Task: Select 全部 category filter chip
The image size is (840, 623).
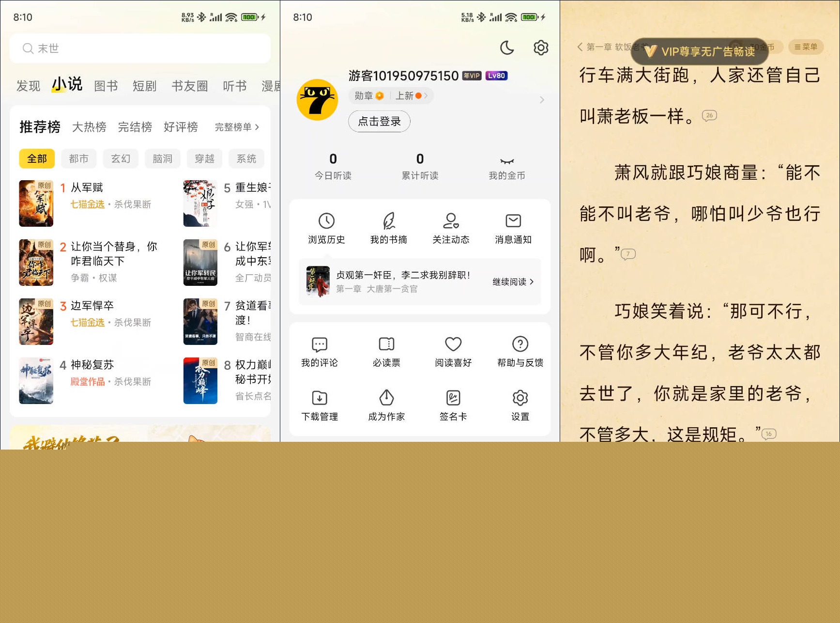Action: [x=37, y=158]
